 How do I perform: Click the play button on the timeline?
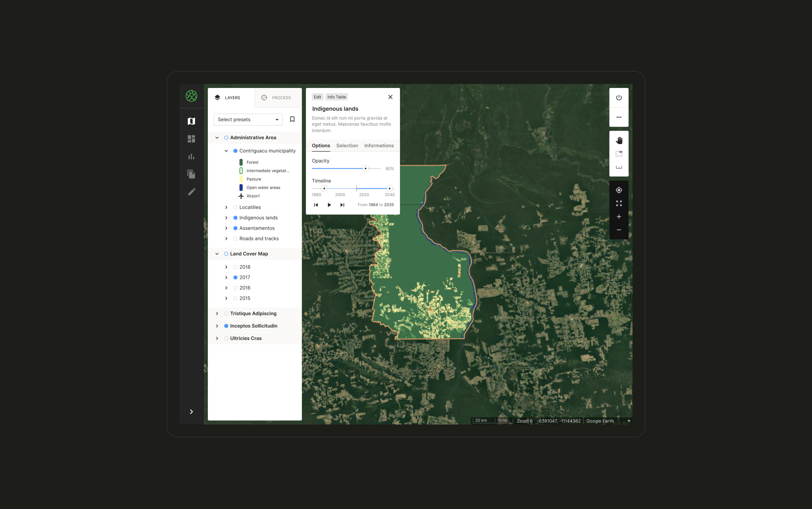329,205
